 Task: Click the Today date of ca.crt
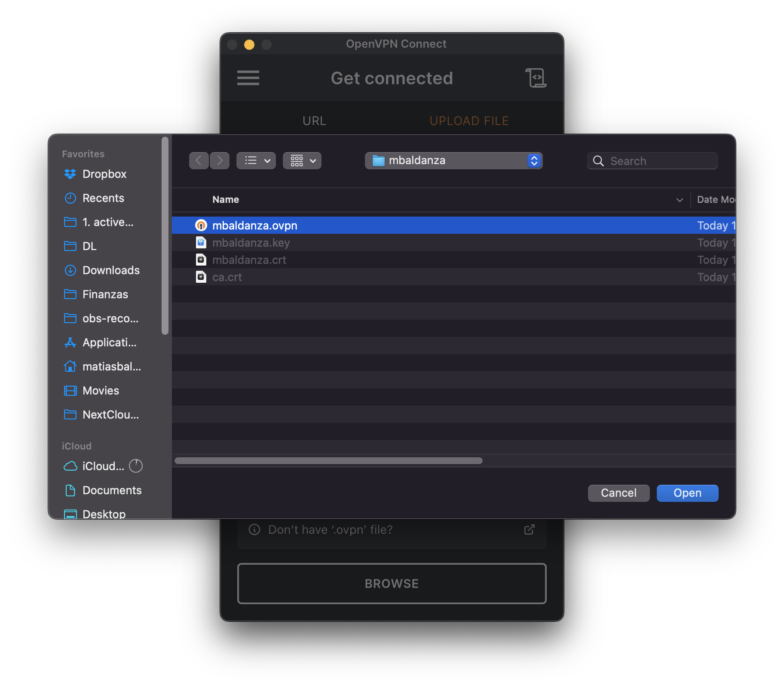[716, 277]
